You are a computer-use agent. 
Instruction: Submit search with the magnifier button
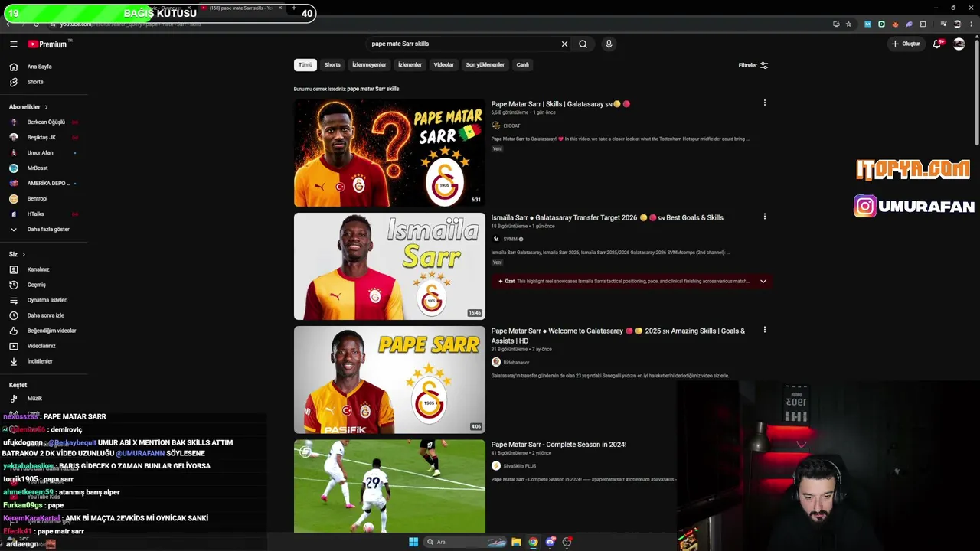(583, 44)
